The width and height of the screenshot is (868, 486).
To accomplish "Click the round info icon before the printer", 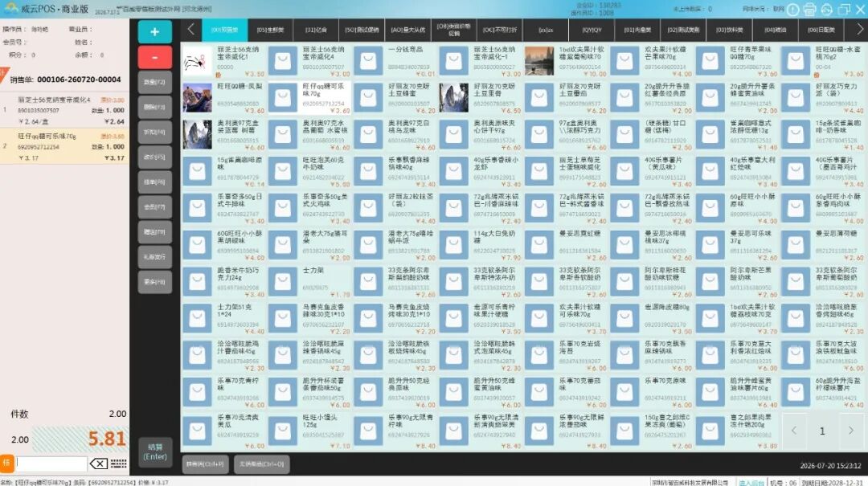I will click(x=792, y=10).
